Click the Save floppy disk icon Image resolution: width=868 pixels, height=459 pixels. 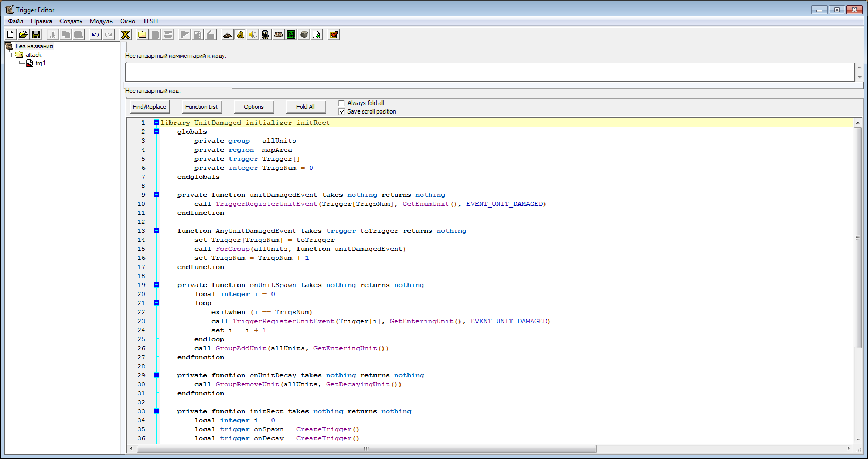36,34
